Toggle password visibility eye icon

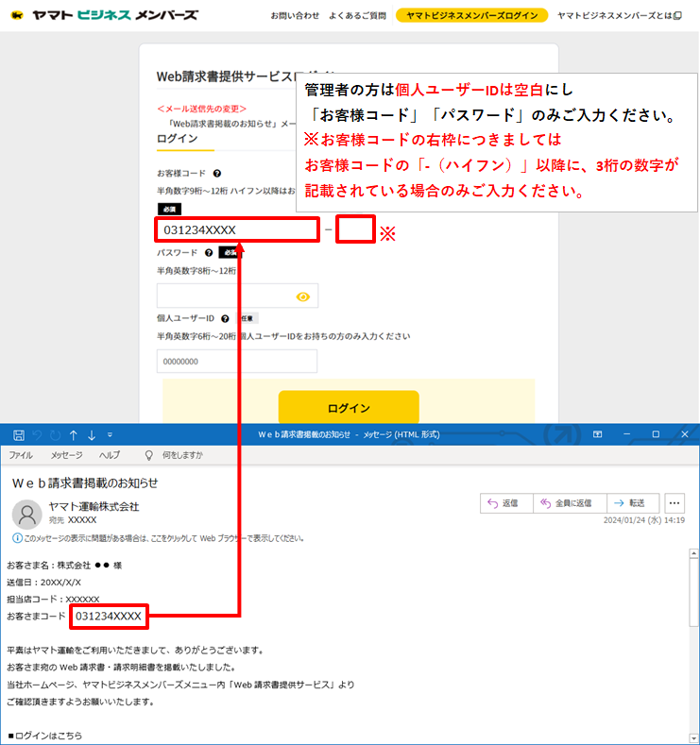point(302,296)
